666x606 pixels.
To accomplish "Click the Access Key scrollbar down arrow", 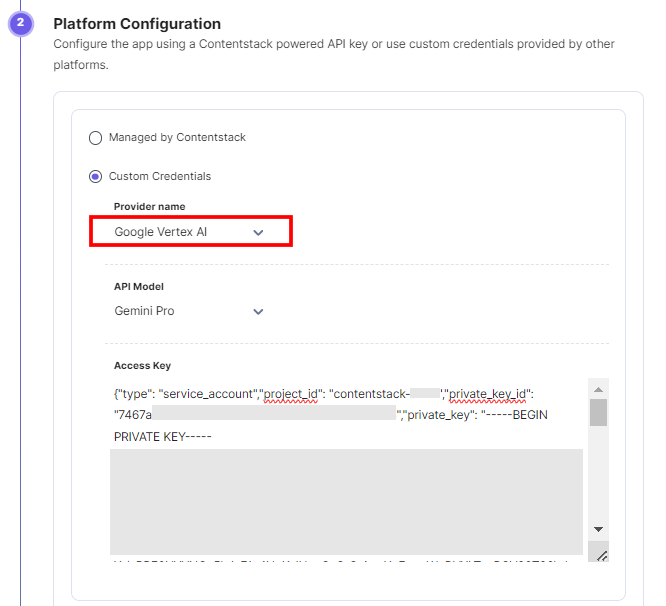I will pyautogui.click(x=598, y=529).
